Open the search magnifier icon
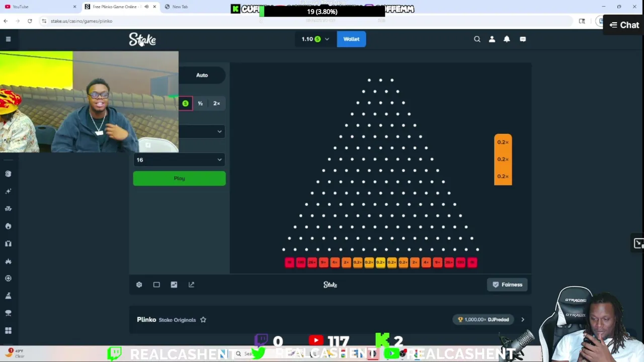Viewport: 644px width, 362px height. coord(477,39)
